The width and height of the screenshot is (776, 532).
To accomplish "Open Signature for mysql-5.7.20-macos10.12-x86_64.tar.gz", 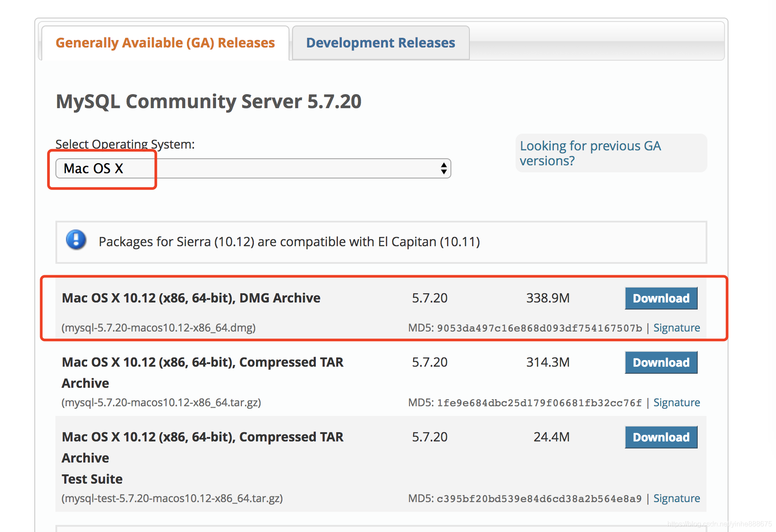I will pyautogui.click(x=676, y=402).
